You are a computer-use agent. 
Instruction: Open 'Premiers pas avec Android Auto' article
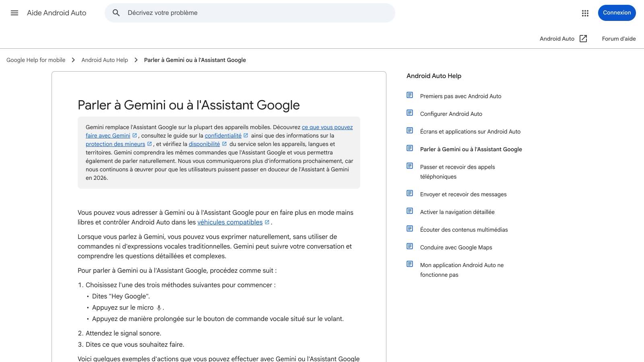tap(460, 96)
